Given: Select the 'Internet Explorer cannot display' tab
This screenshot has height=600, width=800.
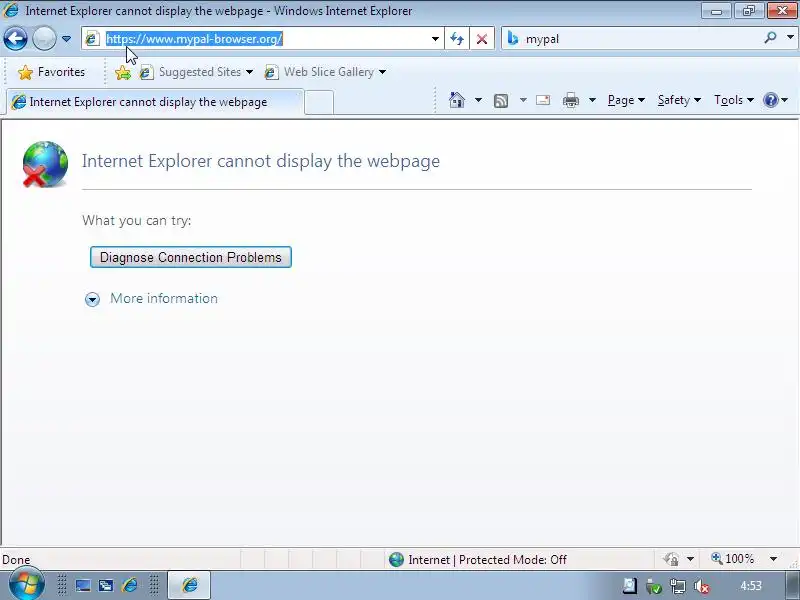Looking at the screenshot, I should click(x=155, y=102).
